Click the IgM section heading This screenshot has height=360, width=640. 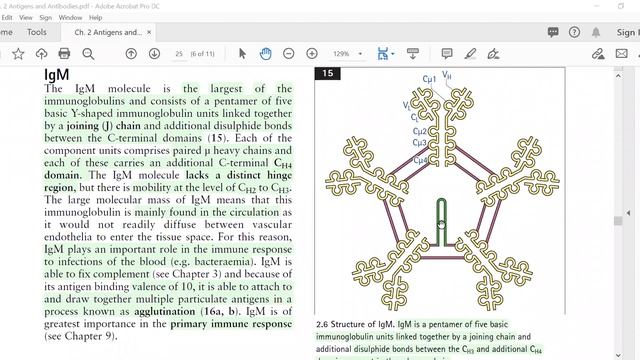tap(57, 75)
